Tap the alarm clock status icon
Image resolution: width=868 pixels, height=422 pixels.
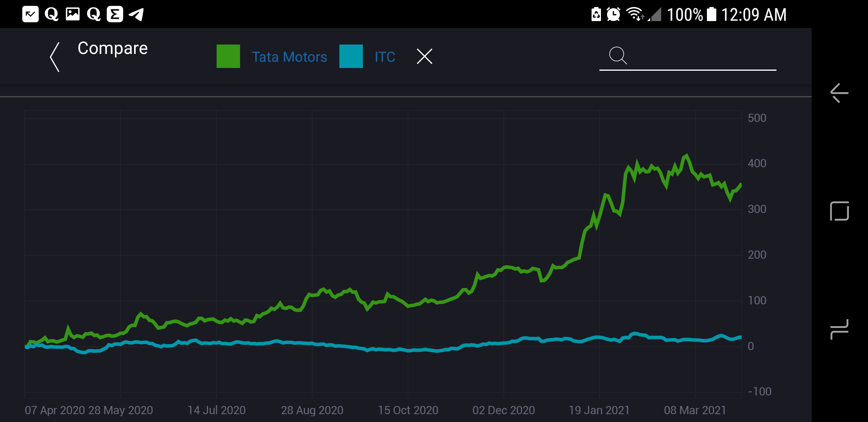click(613, 14)
